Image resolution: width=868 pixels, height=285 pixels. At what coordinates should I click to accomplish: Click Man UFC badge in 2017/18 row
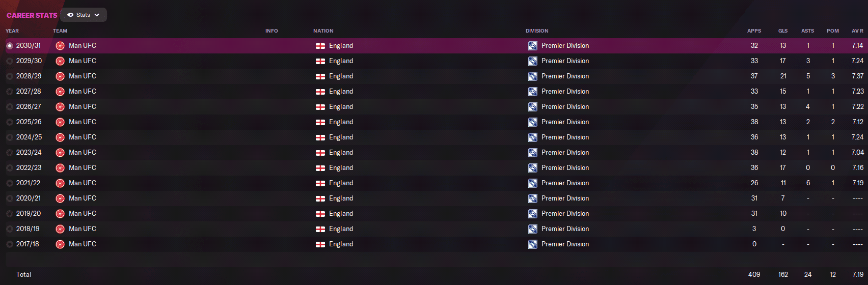pos(60,244)
